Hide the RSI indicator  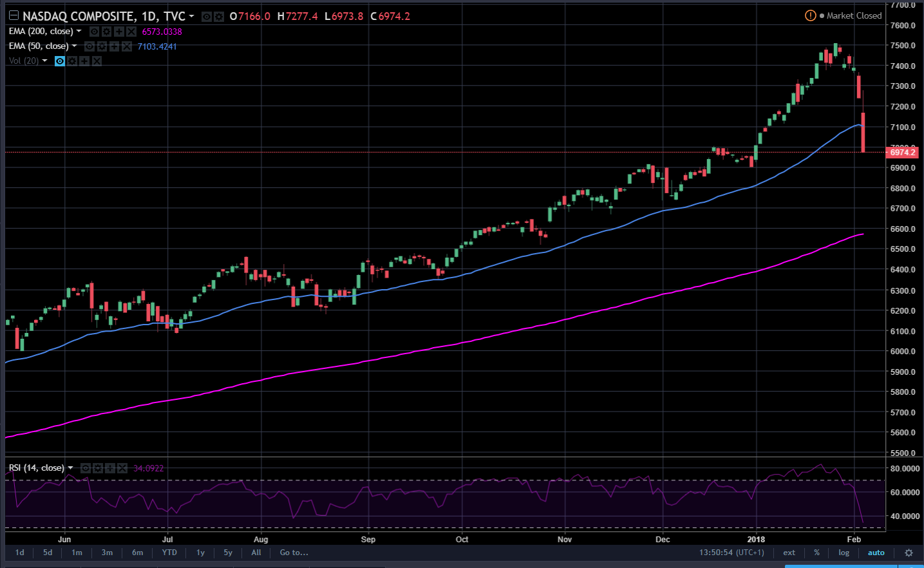tap(86, 468)
